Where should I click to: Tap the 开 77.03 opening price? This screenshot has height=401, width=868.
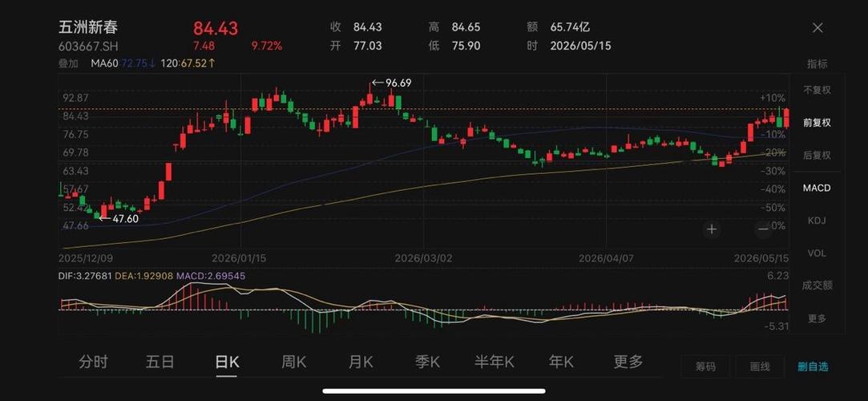pos(356,46)
